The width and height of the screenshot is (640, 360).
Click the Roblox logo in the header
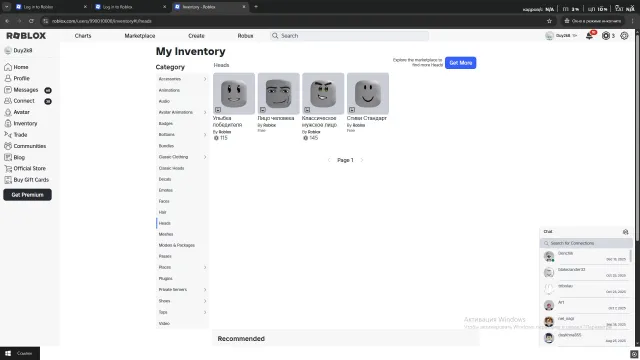pyautogui.click(x=26, y=36)
